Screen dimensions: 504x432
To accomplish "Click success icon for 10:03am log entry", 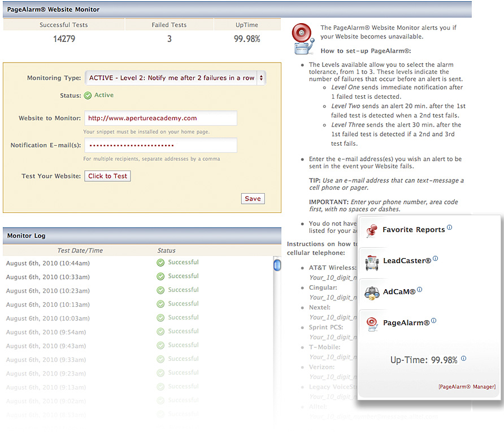I will pyautogui.click(x=160, y=318).
